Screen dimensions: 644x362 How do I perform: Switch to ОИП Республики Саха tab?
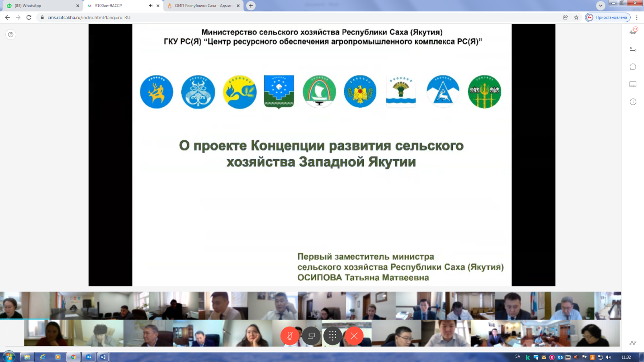tap(203, 6)
